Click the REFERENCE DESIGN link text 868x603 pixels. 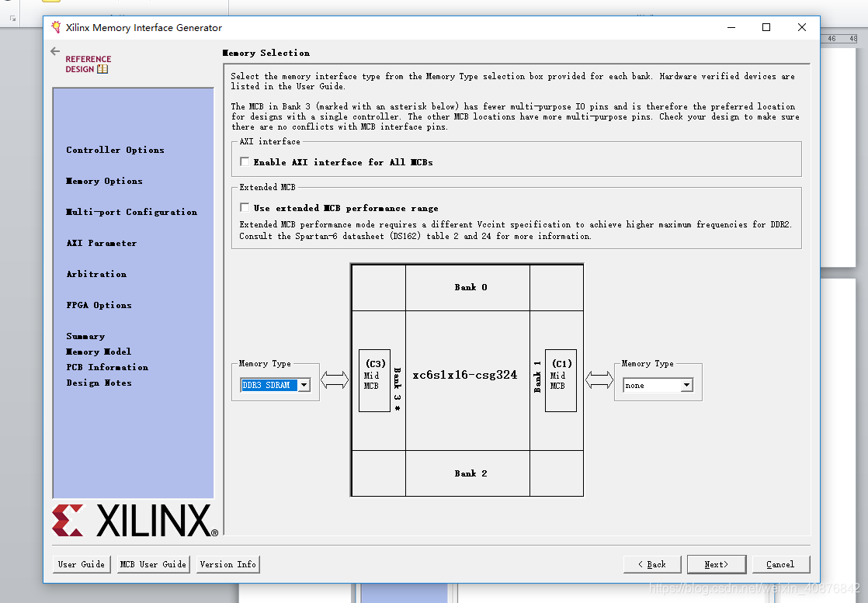(88, 64)
